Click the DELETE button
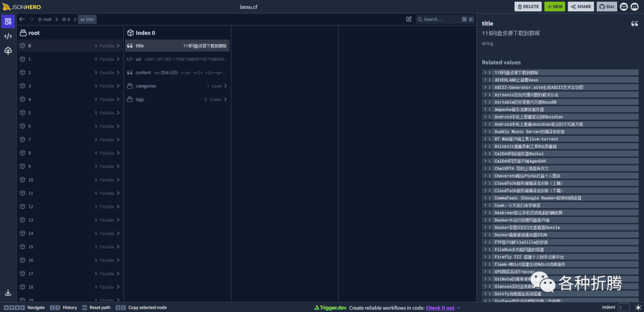 click(528, 7)
